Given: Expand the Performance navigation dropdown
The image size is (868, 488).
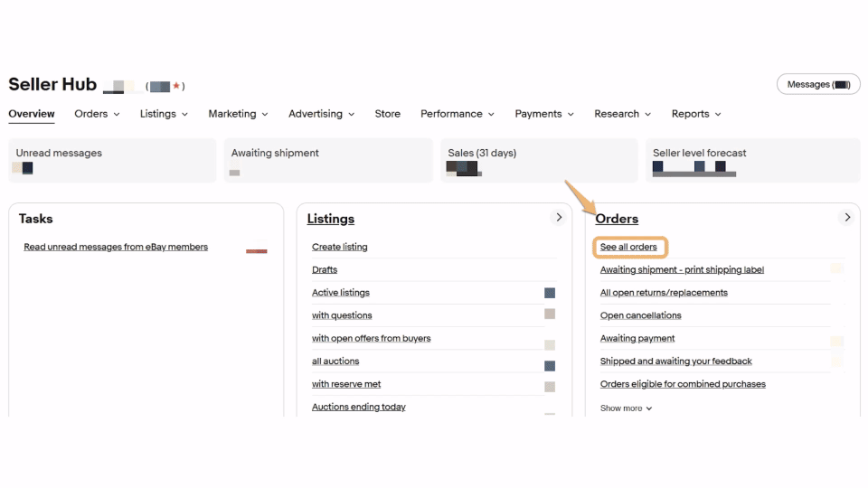Looking at the screenshot, I should click(x=458, y=114).
